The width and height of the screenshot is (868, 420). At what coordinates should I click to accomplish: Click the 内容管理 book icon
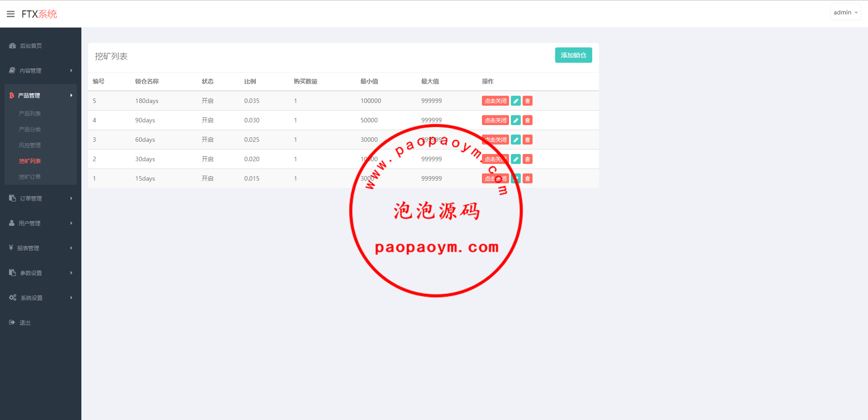click(x=12, y=70)
